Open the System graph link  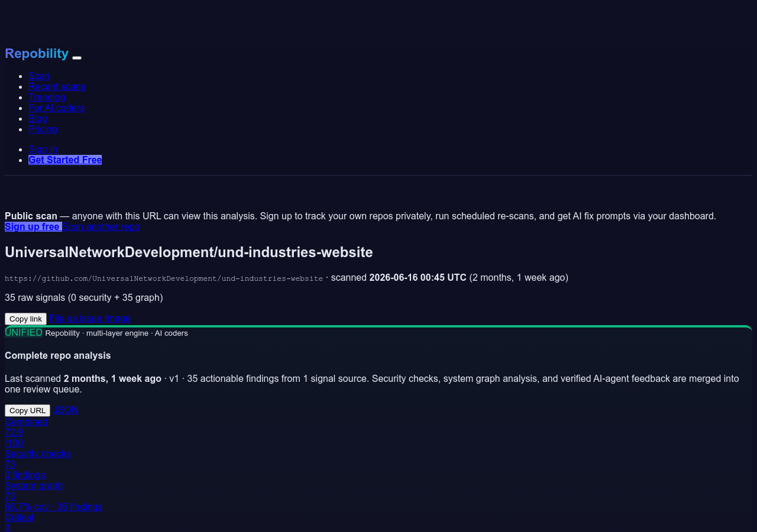coord(34,485)
